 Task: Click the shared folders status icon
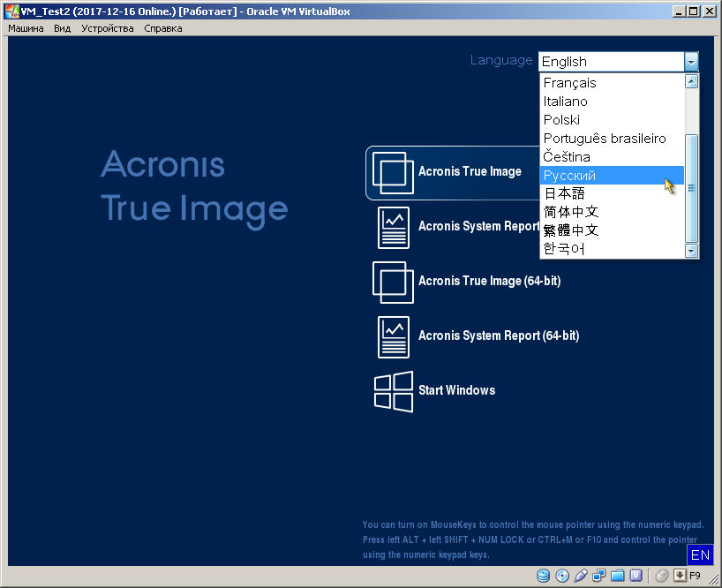[x=618, y=577]
